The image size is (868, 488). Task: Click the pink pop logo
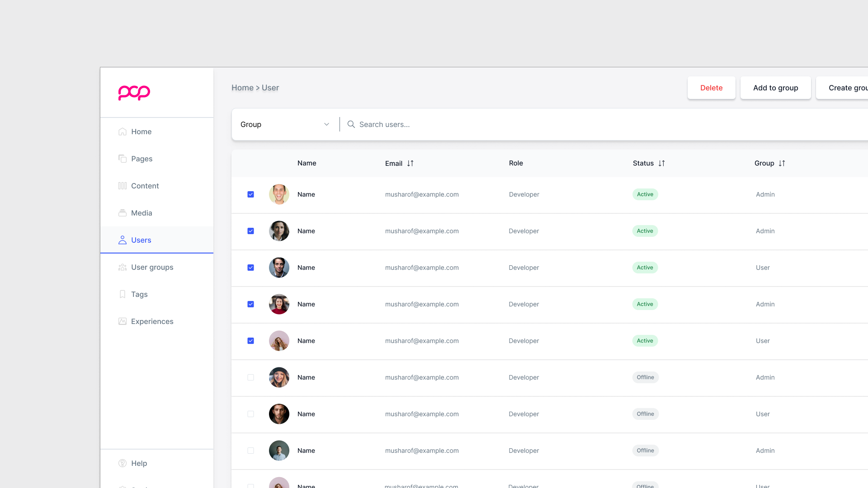coord(134,93)
